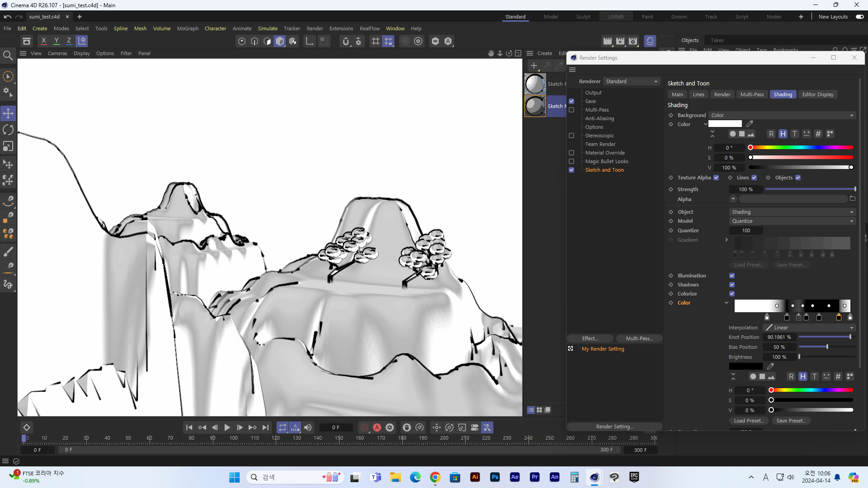This screenshot has width=868, height=488.
Task: Expand the Gradient parameter arrow
Action: pyautogui.click(x=726, y=240)
